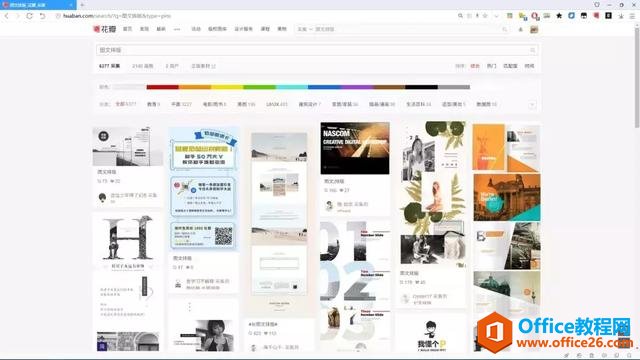Click the red circular Q extension icon

pos(535,16)
